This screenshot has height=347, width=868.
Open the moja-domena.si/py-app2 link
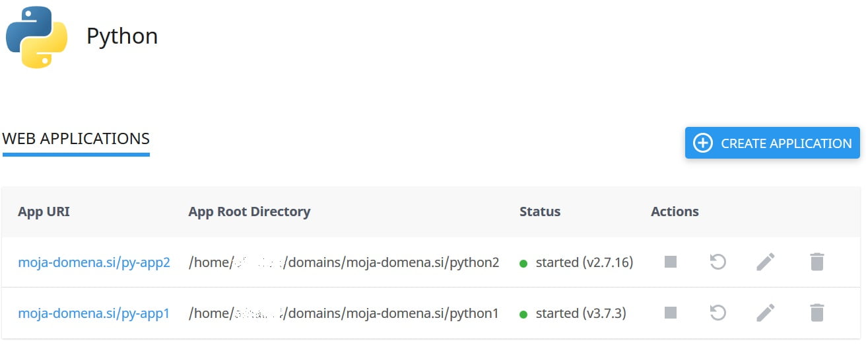coord(94,262)
